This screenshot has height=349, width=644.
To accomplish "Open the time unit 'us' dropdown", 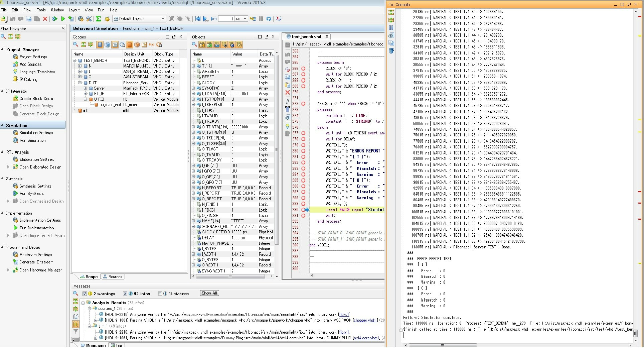I will click(245, 19).
